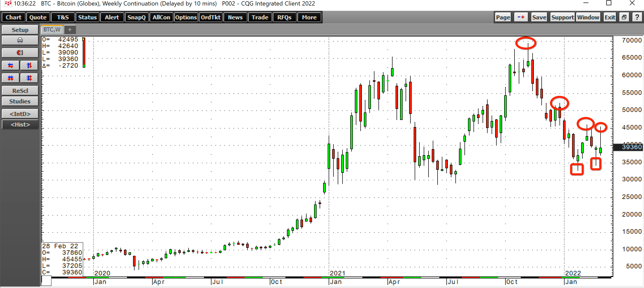The image size is (644, 288).
Task: Click the H= 42640 high value
Action: pos(60,46)
